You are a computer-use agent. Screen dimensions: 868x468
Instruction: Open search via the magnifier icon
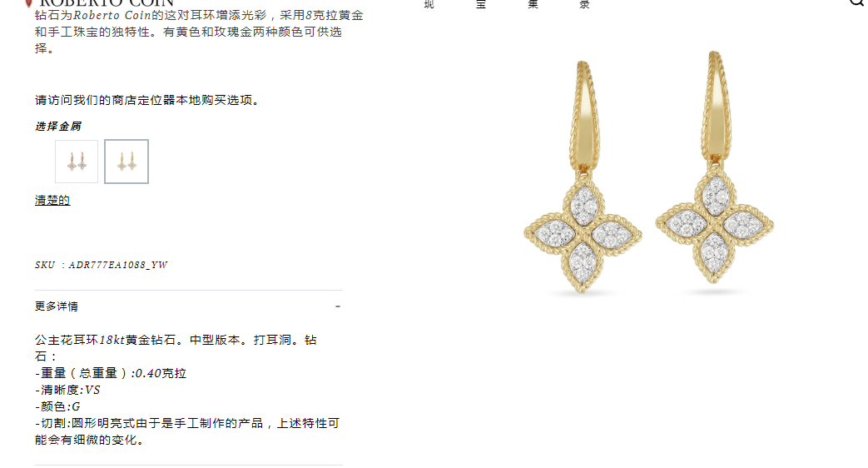(857, 2)
